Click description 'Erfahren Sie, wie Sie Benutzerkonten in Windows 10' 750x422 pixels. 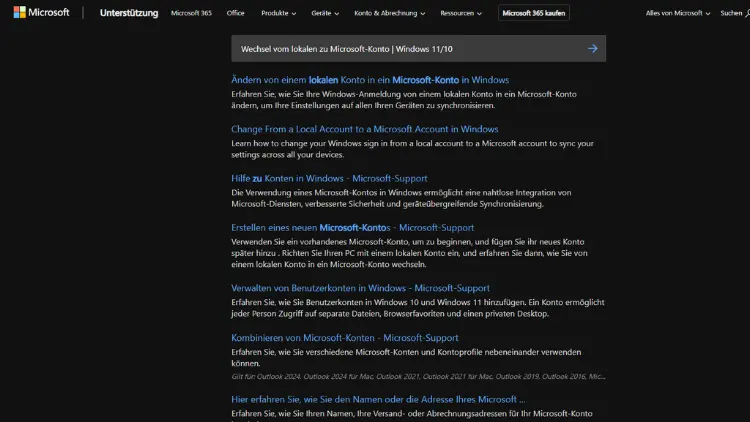[x=418, y=308]
